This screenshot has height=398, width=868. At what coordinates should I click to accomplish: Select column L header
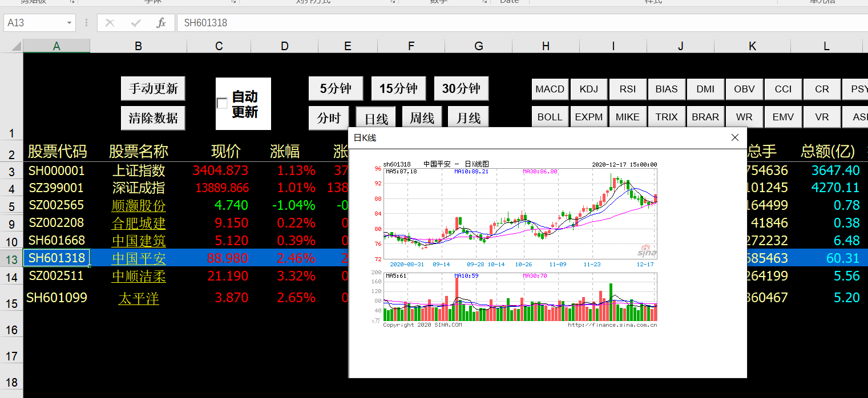(827, 46)
